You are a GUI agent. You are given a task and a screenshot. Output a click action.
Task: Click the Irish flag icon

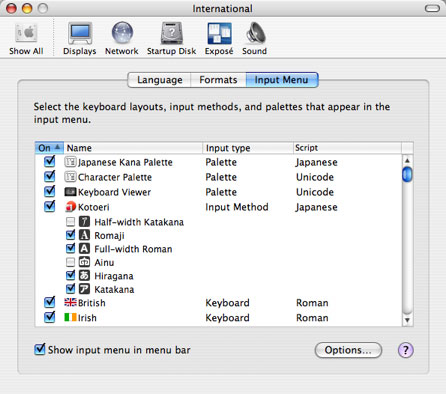[x=70, y=317]
